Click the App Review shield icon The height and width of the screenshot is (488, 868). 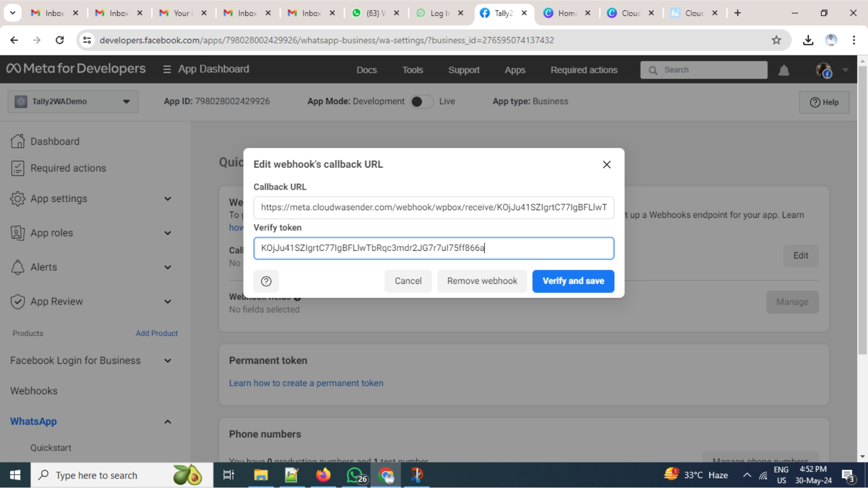click(18, 302)
